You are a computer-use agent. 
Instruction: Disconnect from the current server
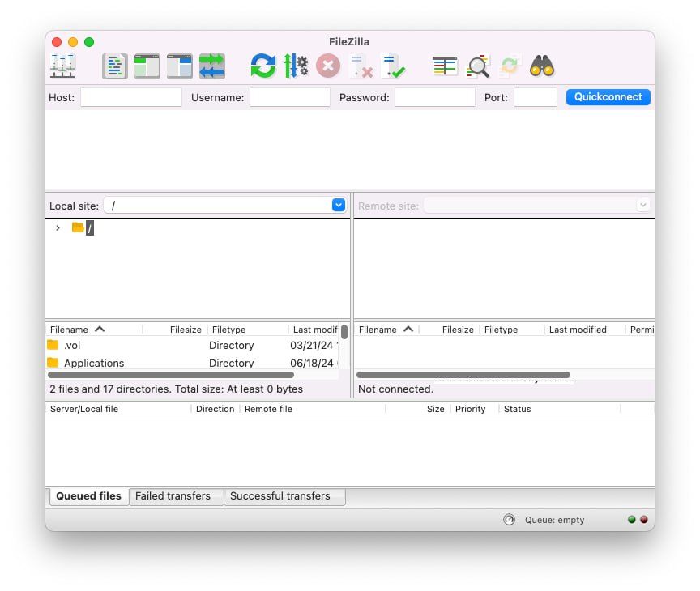(x=361, y=66)
